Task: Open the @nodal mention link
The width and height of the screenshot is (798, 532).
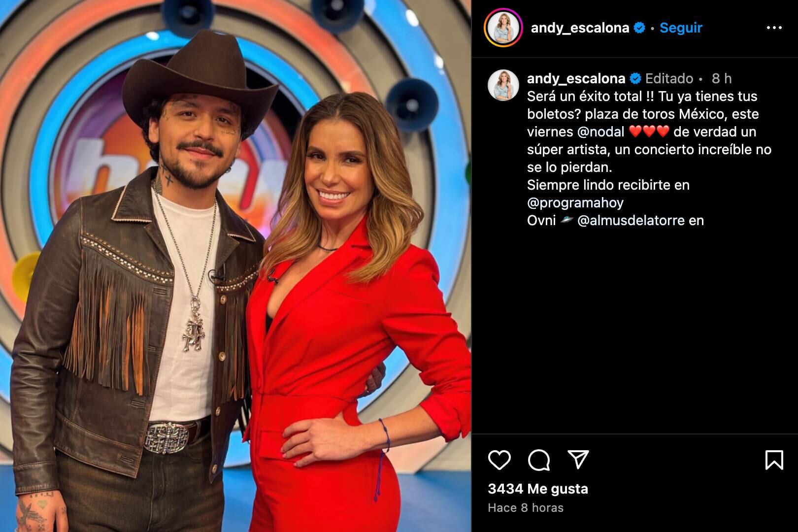Action: (600, 132)
